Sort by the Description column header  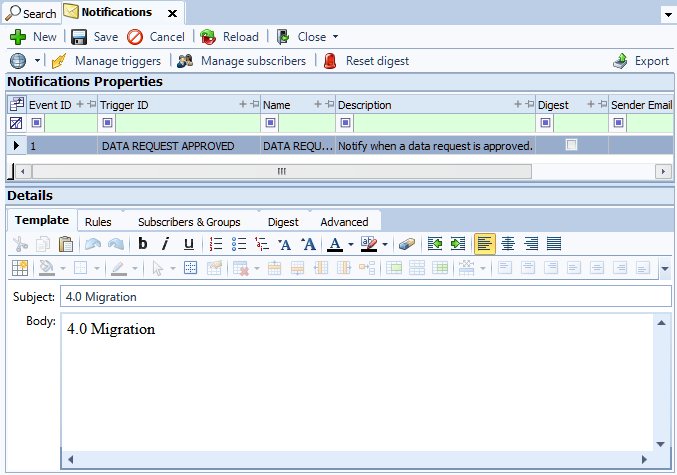(364, 105)
